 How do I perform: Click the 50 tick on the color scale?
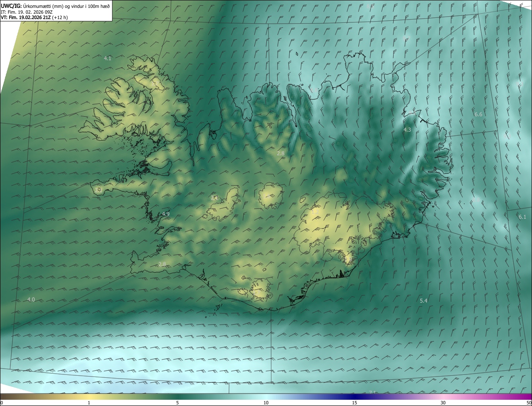(529, 403)
